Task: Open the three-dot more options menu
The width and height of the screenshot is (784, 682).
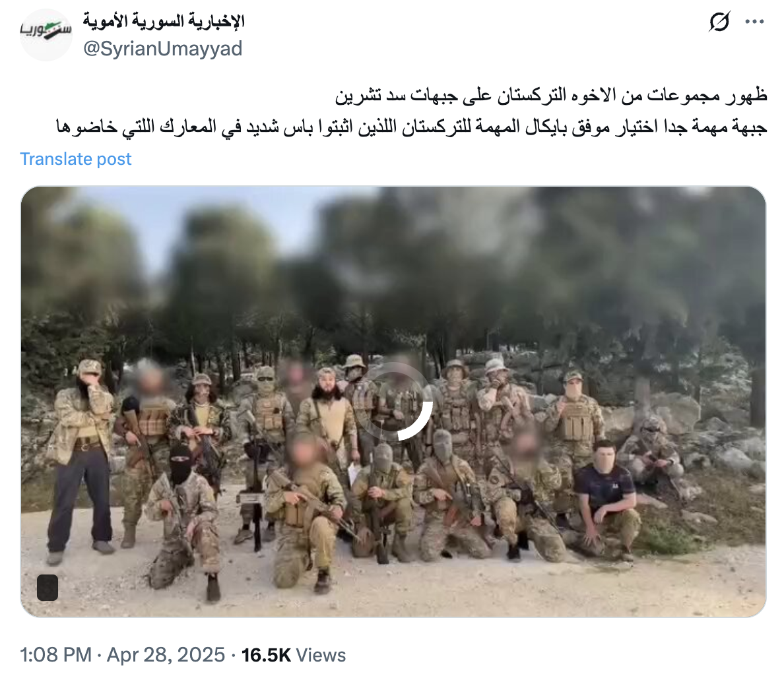Action: coord(754,22)
